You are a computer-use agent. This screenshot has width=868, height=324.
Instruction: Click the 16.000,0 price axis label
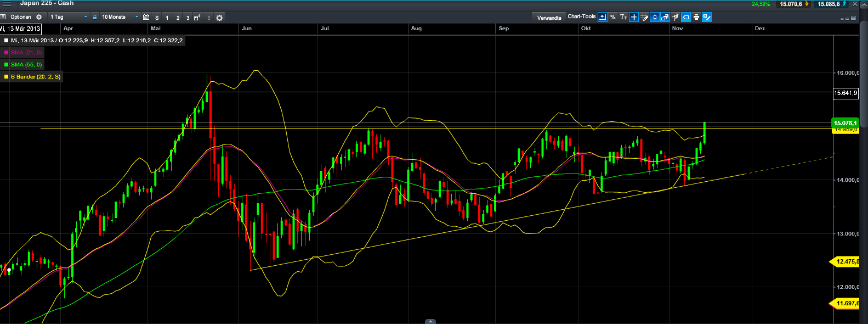(x=848, y=73)
